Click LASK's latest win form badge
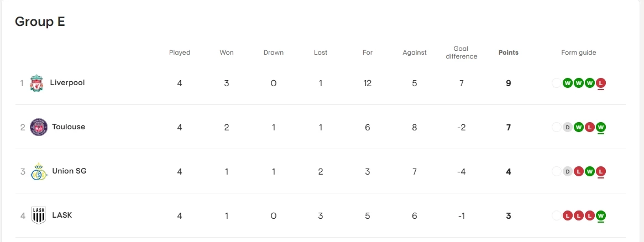Screen dimensions: 644x242 [x=601, y=215]
